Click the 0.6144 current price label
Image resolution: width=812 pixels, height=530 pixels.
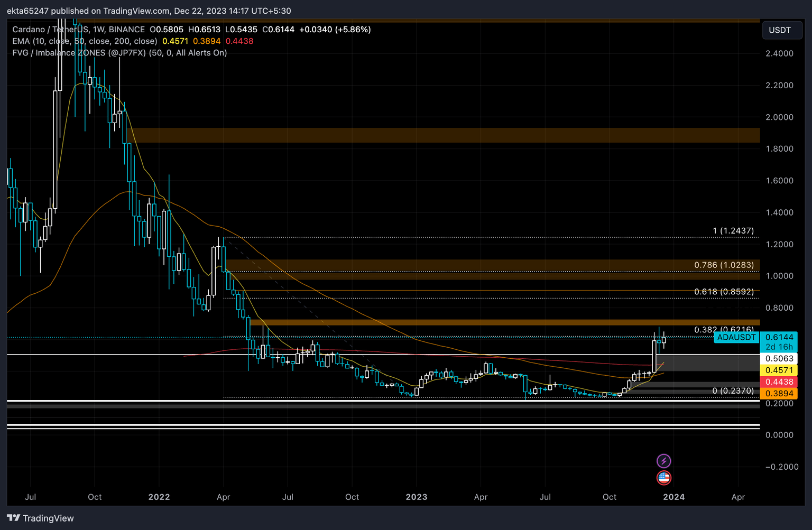pyautogui.click(x=779, y=338)
